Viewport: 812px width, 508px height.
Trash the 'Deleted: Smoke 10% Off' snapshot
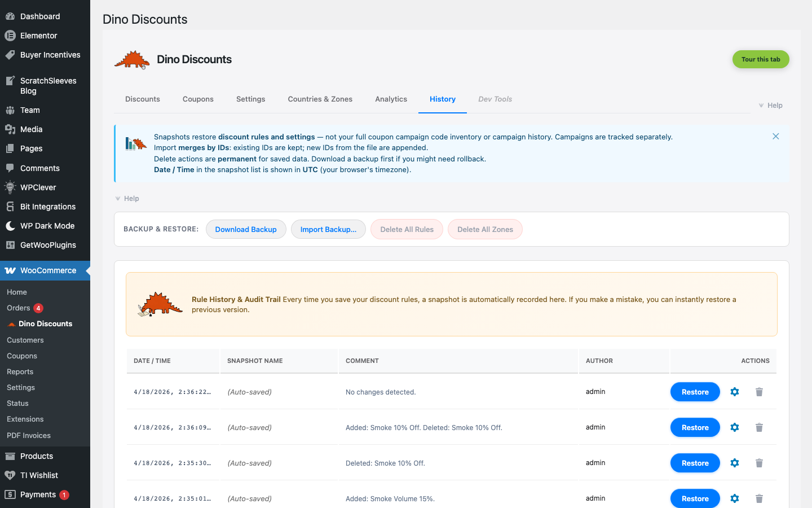[x=759, y=463]
